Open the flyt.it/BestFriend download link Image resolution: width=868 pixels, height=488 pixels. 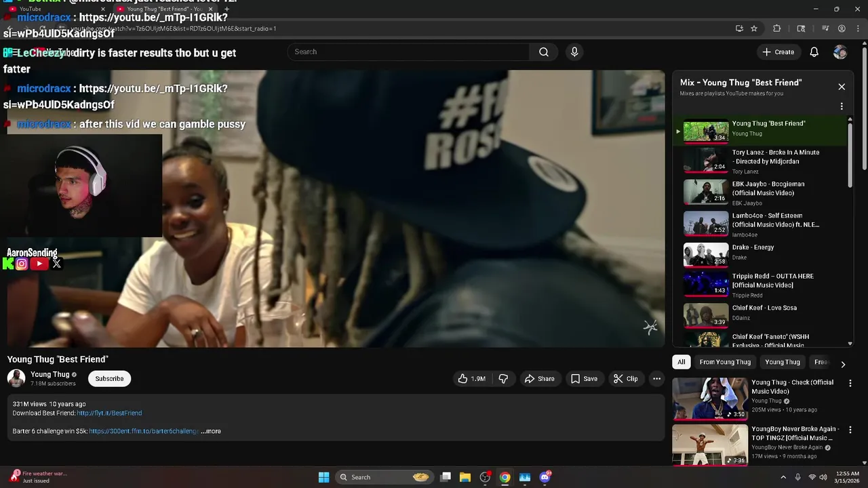(x=109, y=413)
